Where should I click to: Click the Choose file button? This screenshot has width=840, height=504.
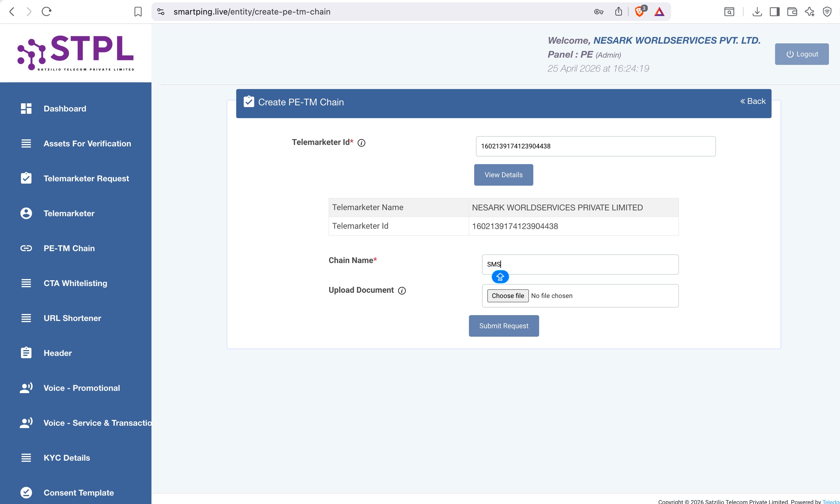508,296
